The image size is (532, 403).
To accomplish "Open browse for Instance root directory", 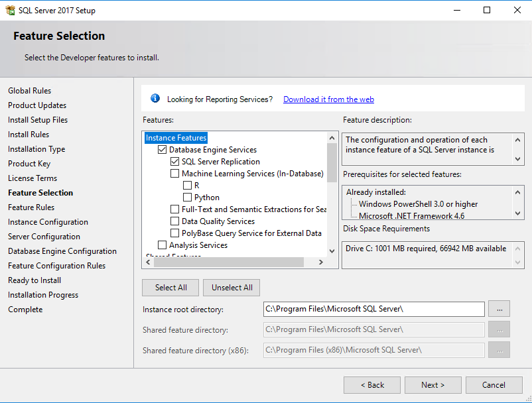I will 499,308.
